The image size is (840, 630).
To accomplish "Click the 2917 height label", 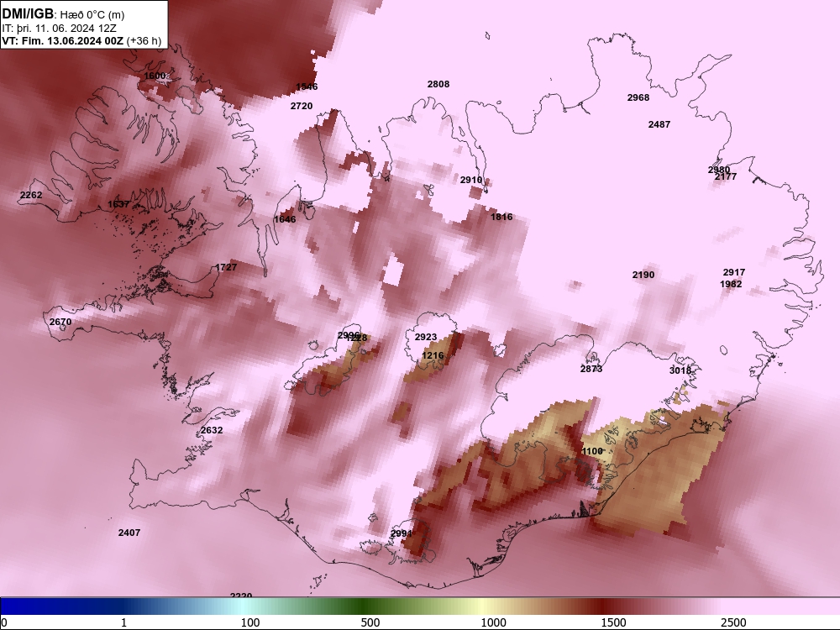I will point(734,272).
